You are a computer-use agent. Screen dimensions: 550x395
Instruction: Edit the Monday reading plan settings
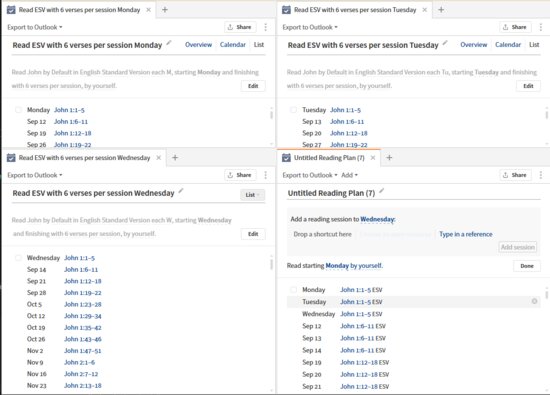coord(253,86)
